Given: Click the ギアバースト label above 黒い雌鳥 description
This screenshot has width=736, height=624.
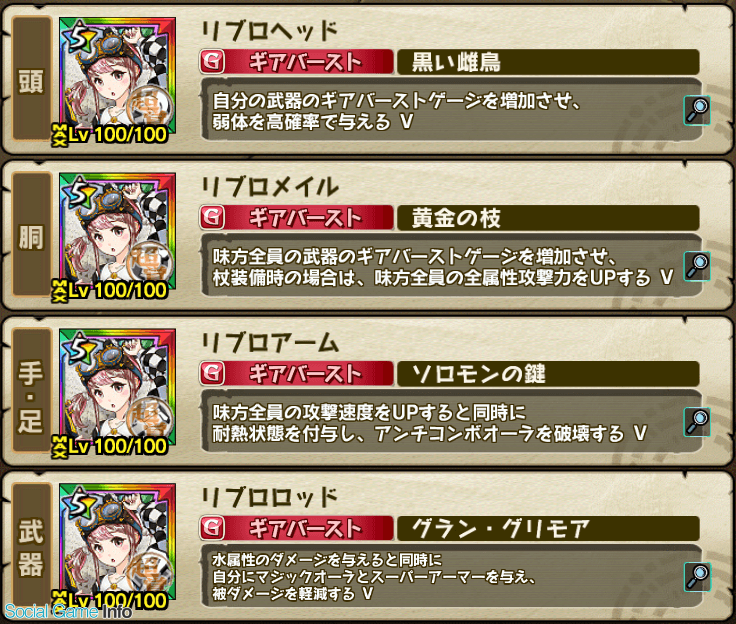Looking at the screenshot, I should tap(305, 62).
